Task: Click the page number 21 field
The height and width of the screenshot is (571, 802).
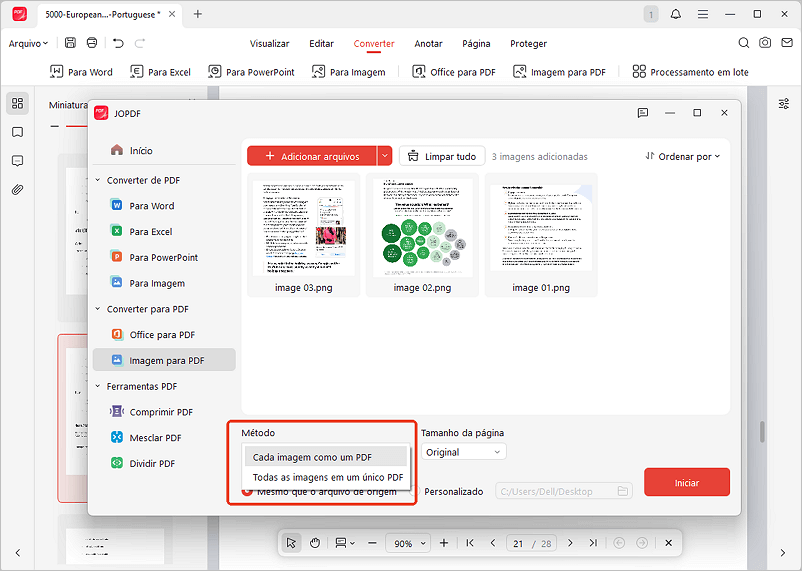Action: 518,543
